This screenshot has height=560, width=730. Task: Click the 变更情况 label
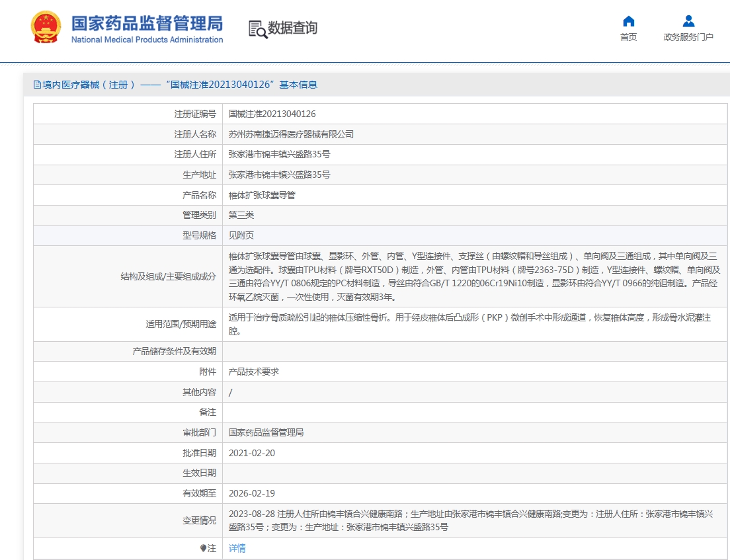[x=199, y=520]
